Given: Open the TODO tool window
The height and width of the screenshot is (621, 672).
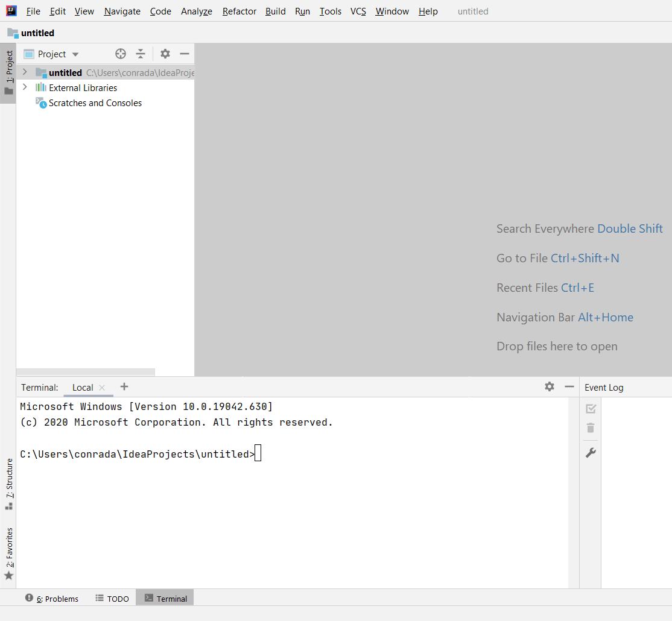Looking at the screenshot, I should coord(112,599).
